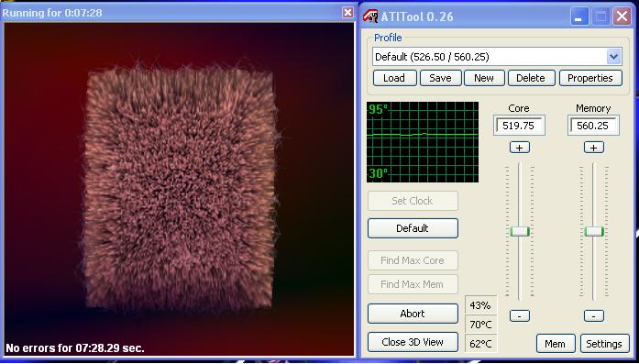Abort the running artifact scan
Viewport: 639px width, 364px height.
[x=413, y=314]
